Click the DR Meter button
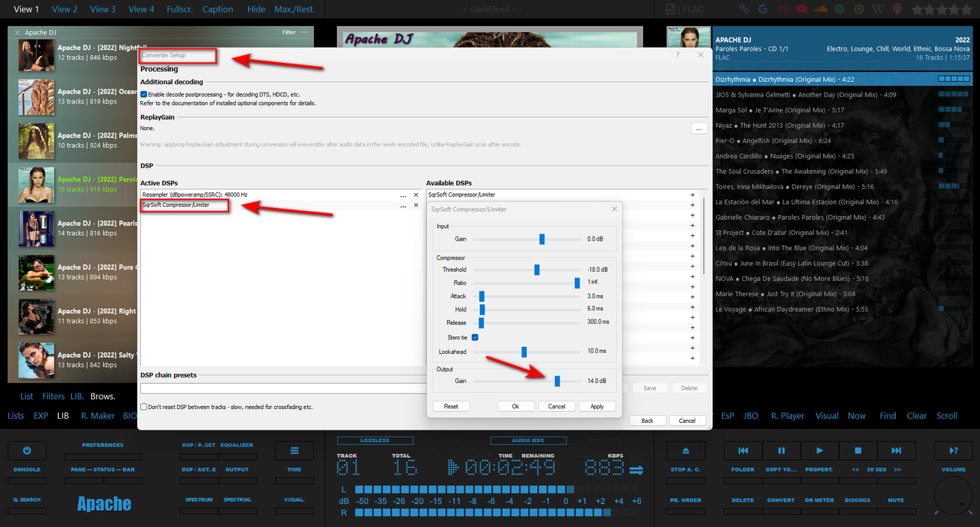The height and width of the screenshot is (527, 980). [x=819, y=500]
